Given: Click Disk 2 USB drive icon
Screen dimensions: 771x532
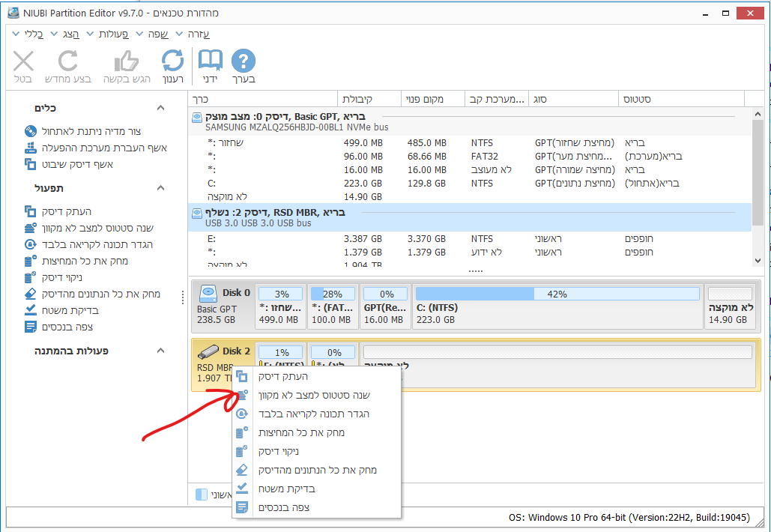Looking at the screenshot, I should tap(208, 351).
